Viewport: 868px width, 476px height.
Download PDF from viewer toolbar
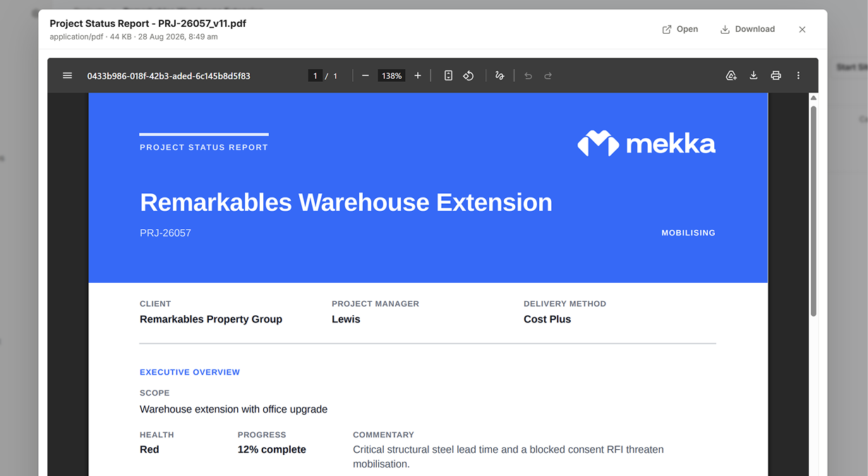tap(754, 75)
